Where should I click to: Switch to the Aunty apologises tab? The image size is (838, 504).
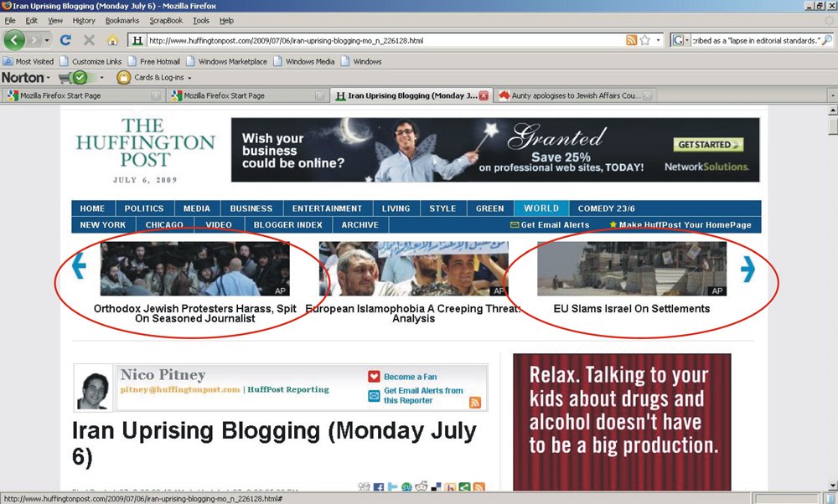575,95
